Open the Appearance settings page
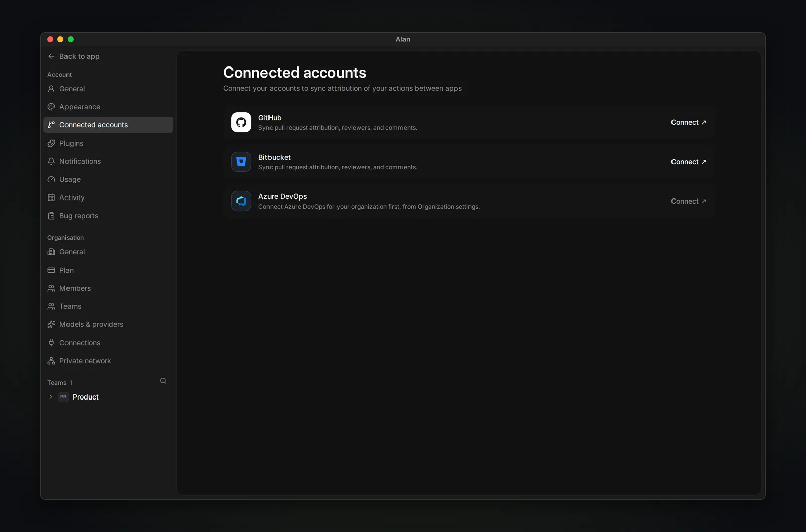 [108, 107]
